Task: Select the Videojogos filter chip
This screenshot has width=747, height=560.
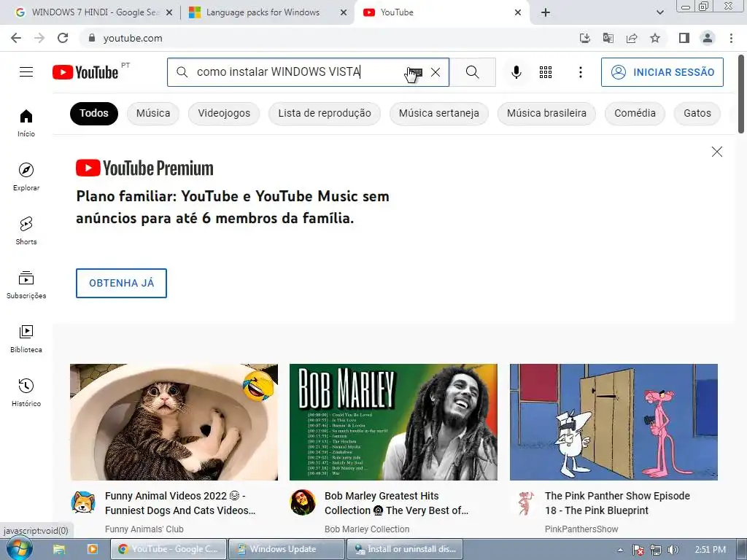Action: pyautogui.click(x=224, y=113)
